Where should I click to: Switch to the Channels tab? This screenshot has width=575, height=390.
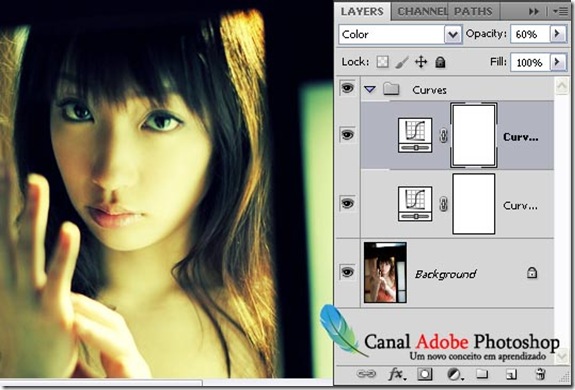[x=422, y=11]
